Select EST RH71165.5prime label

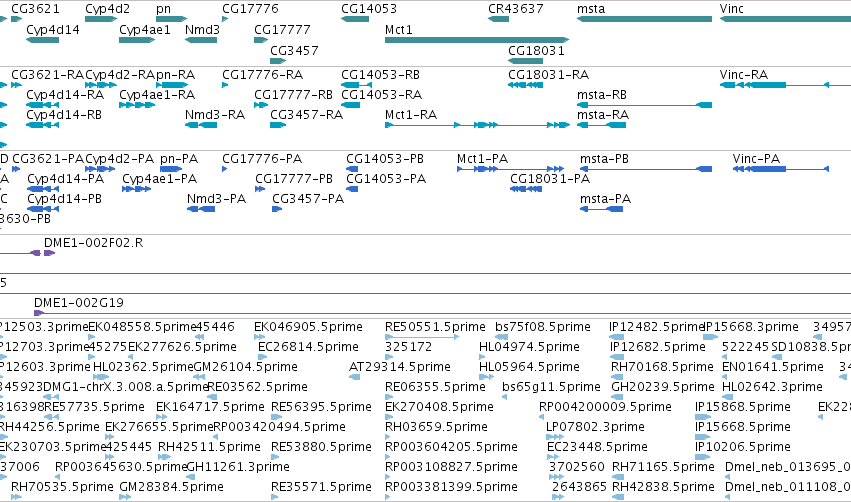click(x=663, y=468)
